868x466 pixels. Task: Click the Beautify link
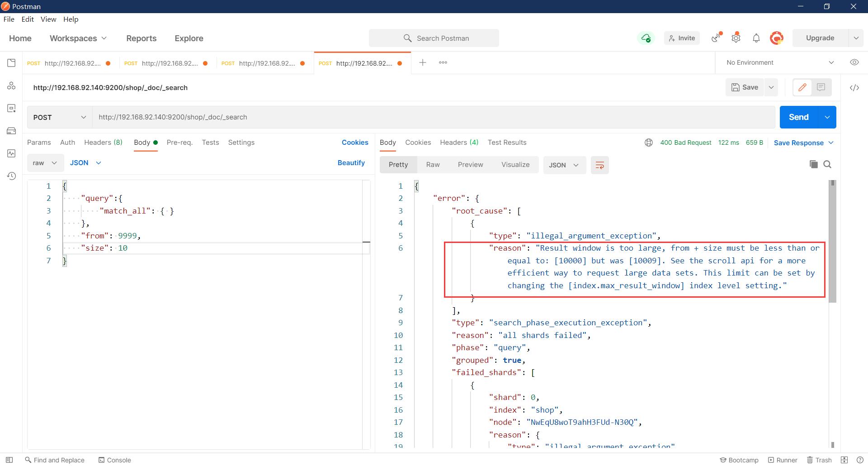click(x=351, y=163)
